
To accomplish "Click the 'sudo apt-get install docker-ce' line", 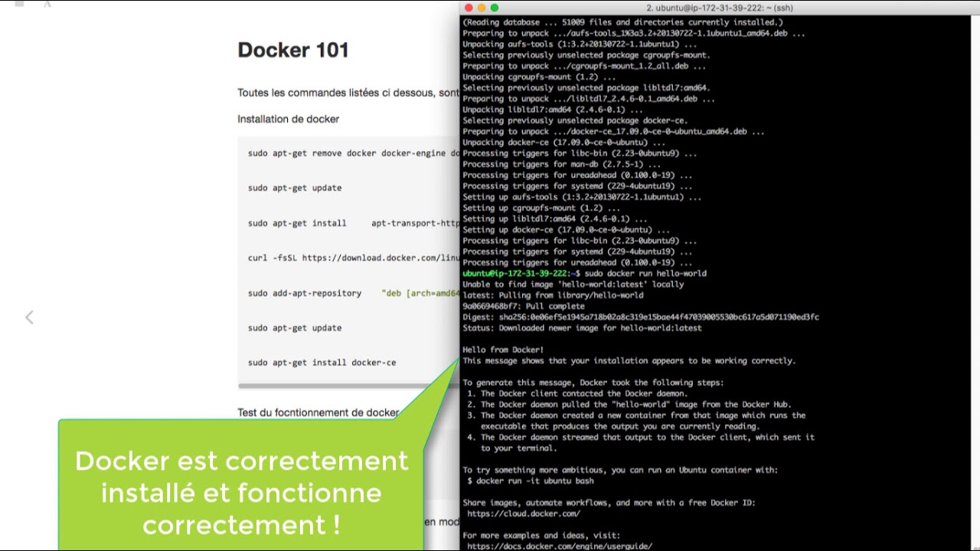I will click(322, 363).
